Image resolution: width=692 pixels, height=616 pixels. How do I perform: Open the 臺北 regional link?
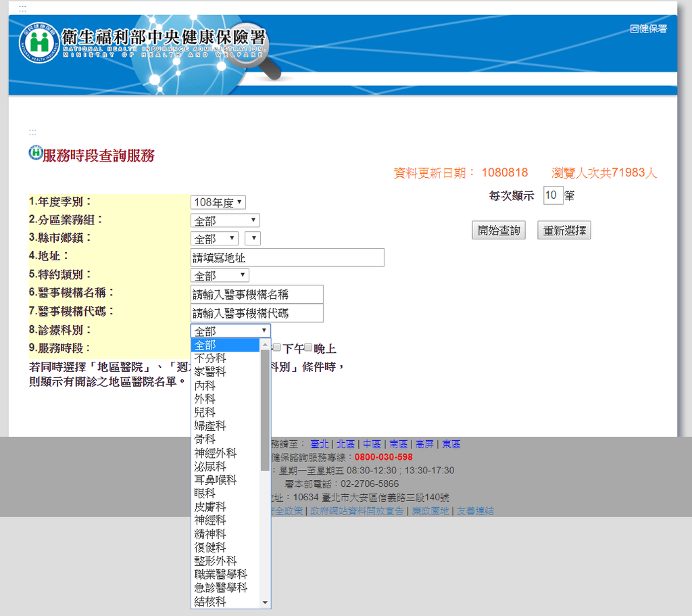(320, 444)
